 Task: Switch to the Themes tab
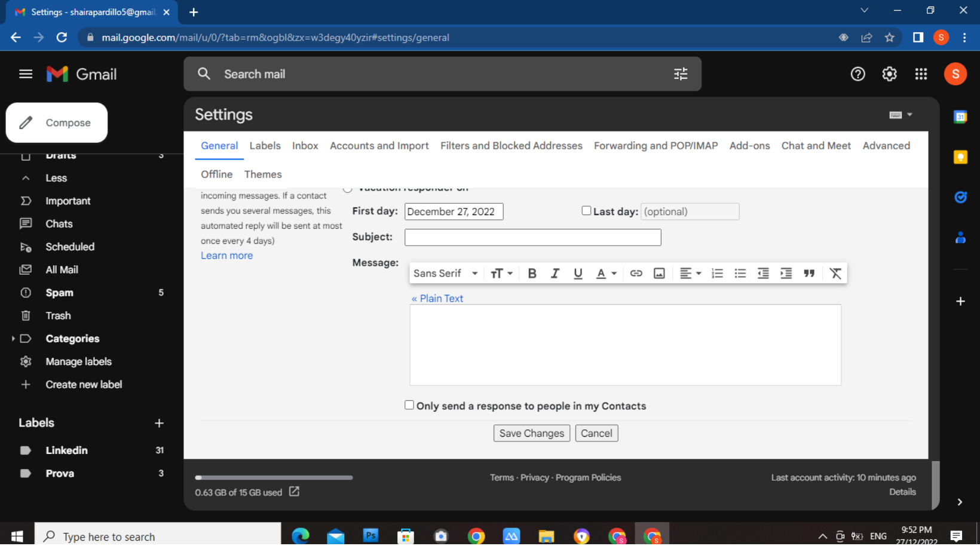(263, 174)
